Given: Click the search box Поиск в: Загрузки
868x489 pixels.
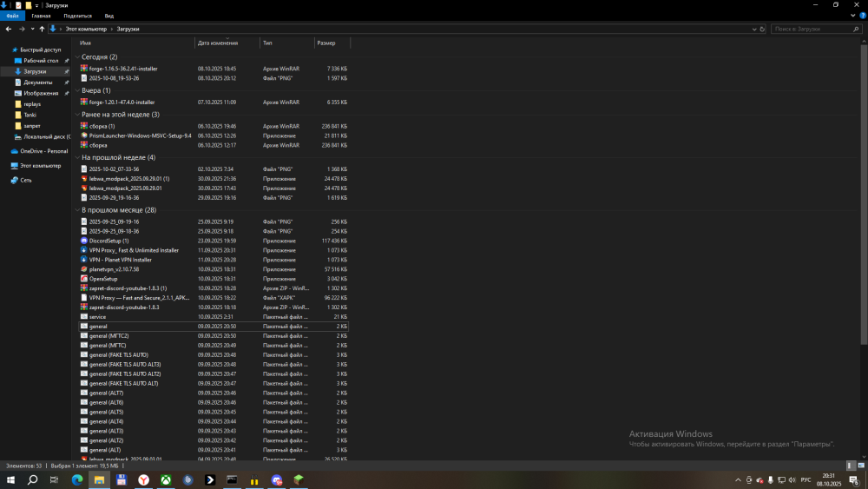Looking at the screenshot, I should click(816, 29).
